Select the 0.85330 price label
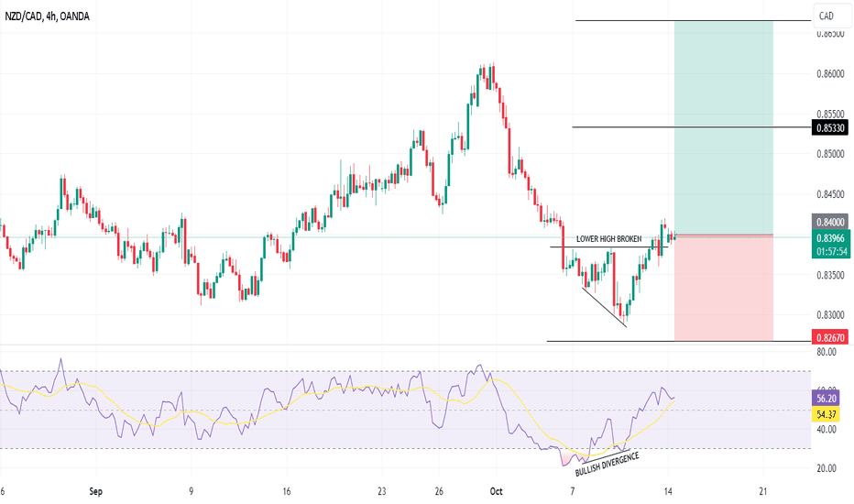This screenshot has width=854, height=504. click(829, 128)
